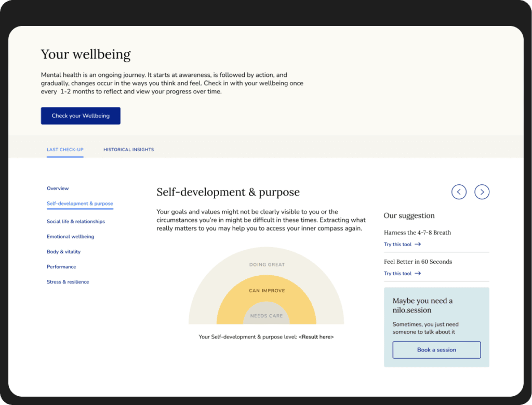Click the Self-development & purpose main heading
The width and height of the screenshot is (532, 405).
coord(228,192)
